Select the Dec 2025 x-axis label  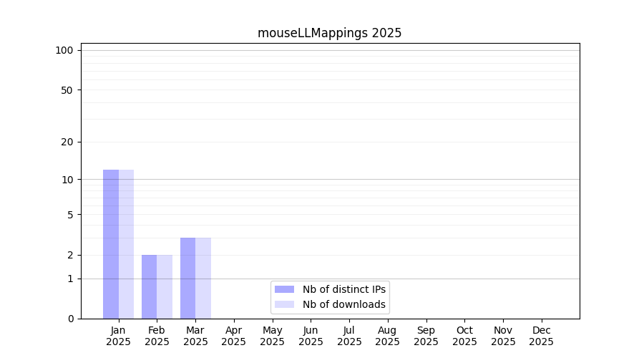coord(541,336)
